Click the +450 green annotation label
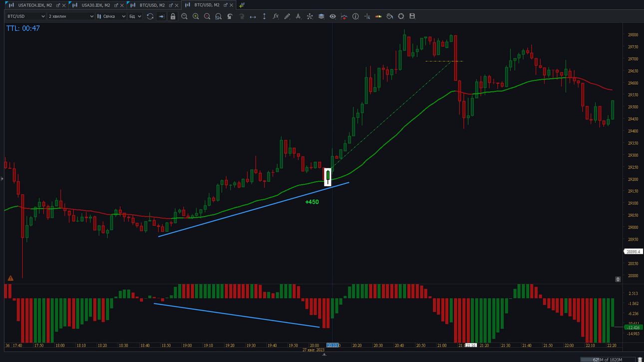Image resolution: width=644 pixels, height=362 pixels. 312,202
